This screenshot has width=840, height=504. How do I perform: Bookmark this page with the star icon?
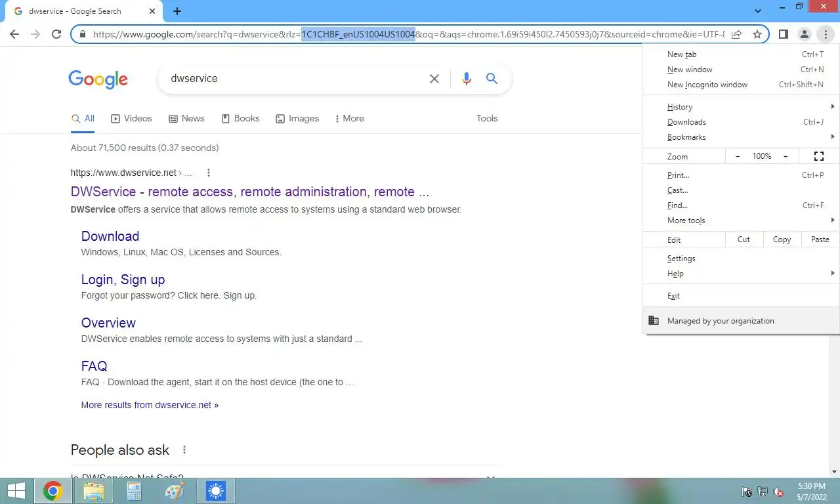click(757, 34)
